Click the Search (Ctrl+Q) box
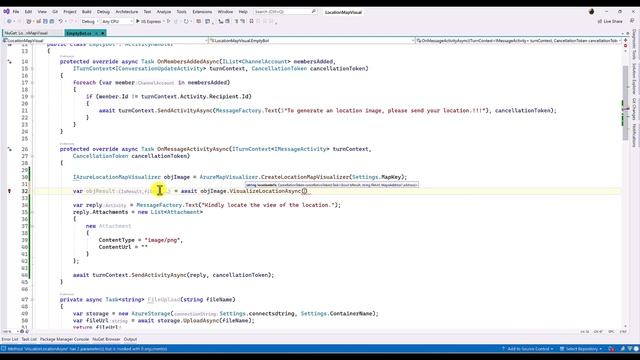The width and height of the screenshot is (640, 360). coord(284,12)
